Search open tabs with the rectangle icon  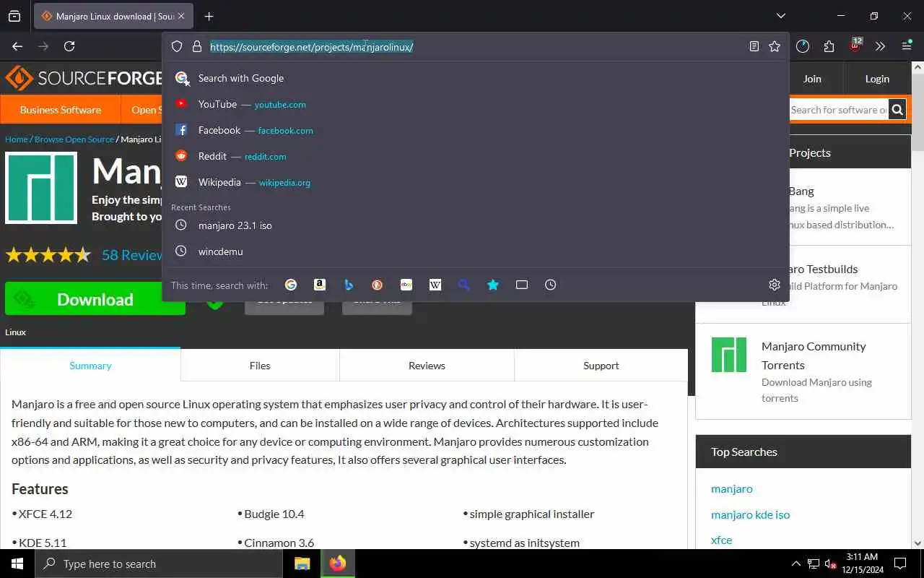coord(522,285)
